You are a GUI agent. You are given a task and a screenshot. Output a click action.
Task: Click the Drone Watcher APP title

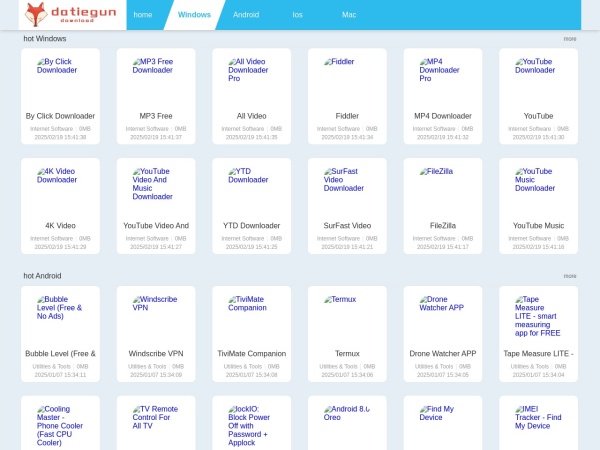click(x=443, y=354)
